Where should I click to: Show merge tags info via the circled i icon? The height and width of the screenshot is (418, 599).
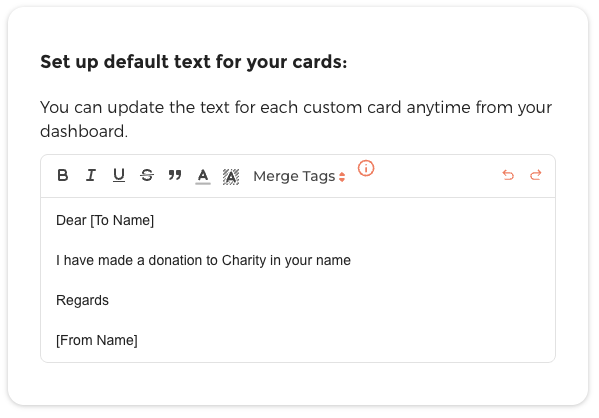pyautogui.click(x=366, y=168)
